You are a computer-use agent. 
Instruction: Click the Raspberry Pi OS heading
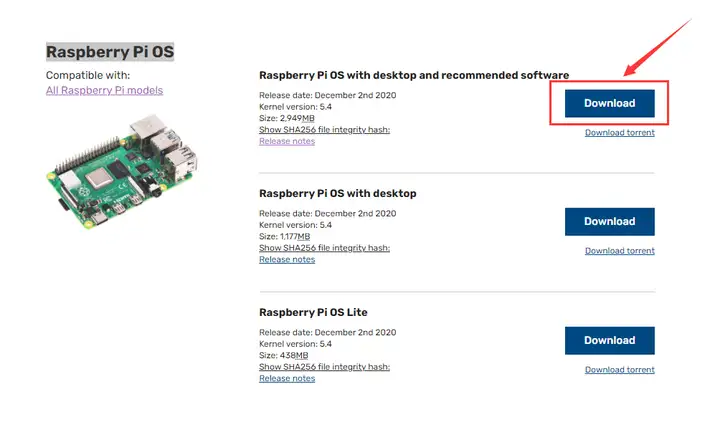[x=110, y=51]
